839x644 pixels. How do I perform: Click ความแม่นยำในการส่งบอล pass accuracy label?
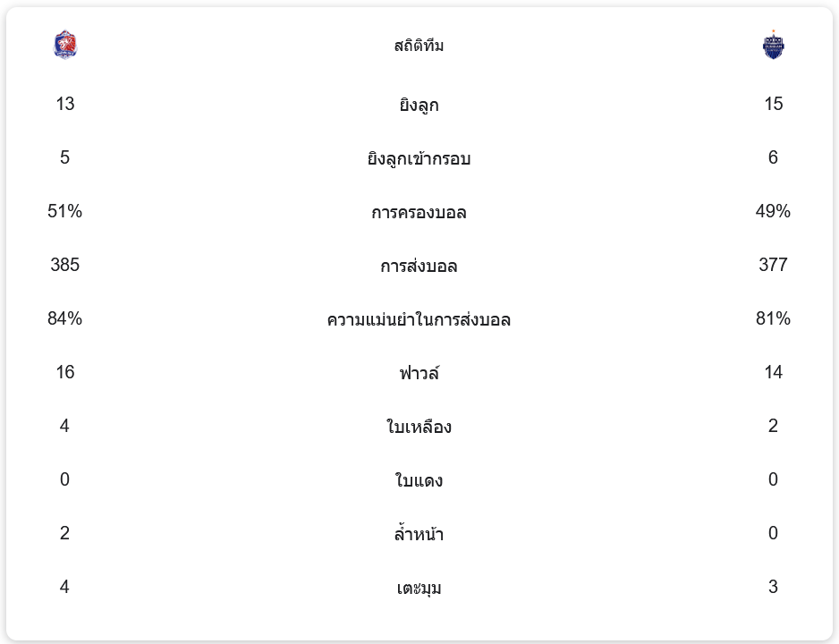point(419,319)
